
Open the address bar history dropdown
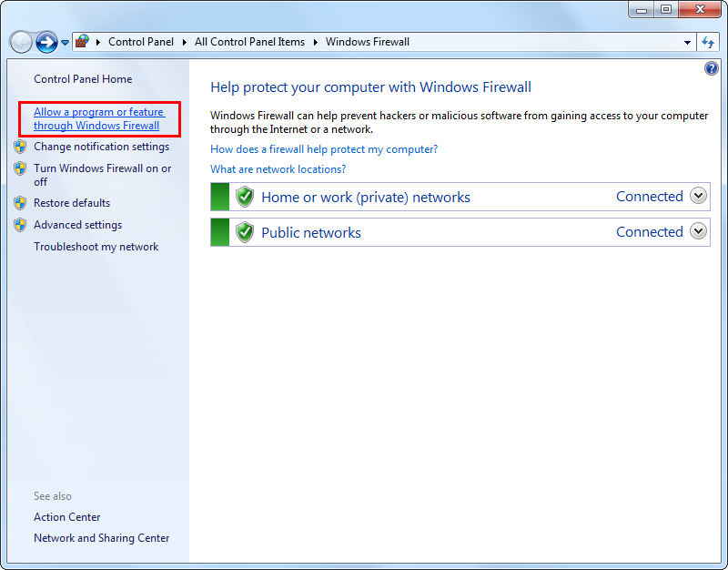click(x=687, y=42)
